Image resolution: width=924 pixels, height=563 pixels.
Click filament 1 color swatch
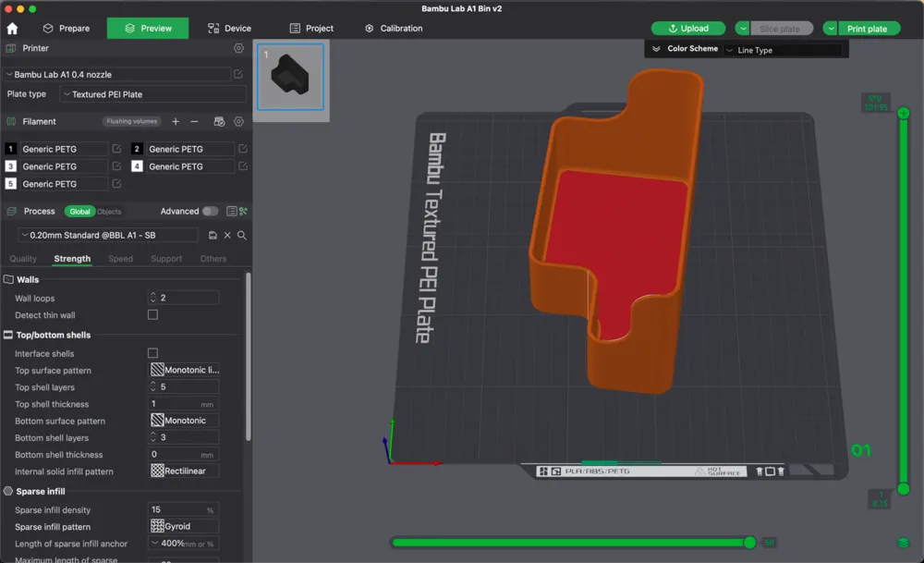click(10, 149)
